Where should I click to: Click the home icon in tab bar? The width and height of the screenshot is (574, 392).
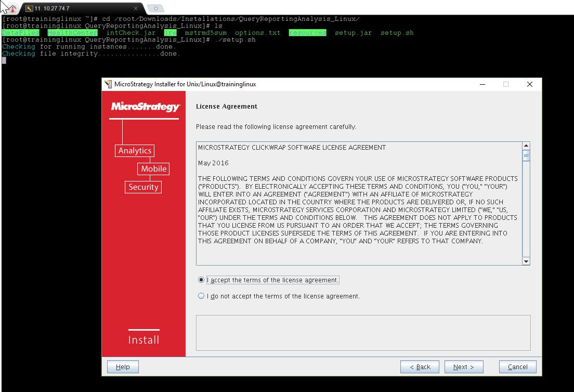pyautogui.click(x=12, y=8)
